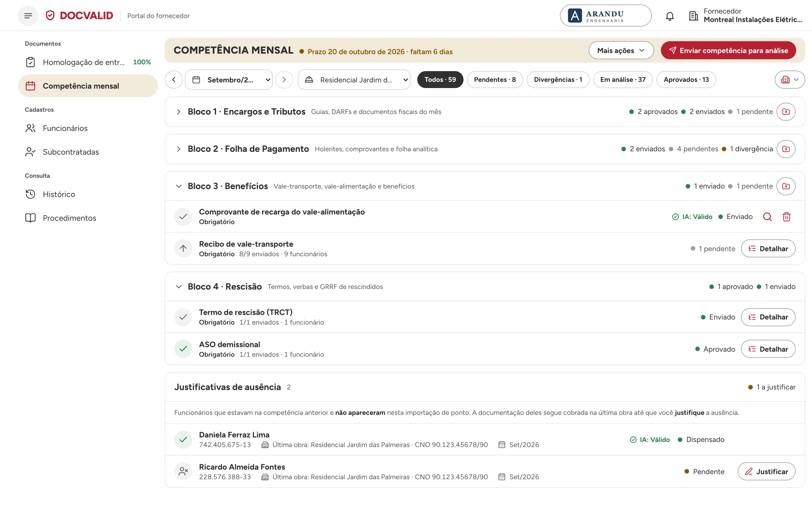The width and height of the screenshot is (812, 508).
Task: Click Detalhar for Termo de rescisão
Action: 768,317
